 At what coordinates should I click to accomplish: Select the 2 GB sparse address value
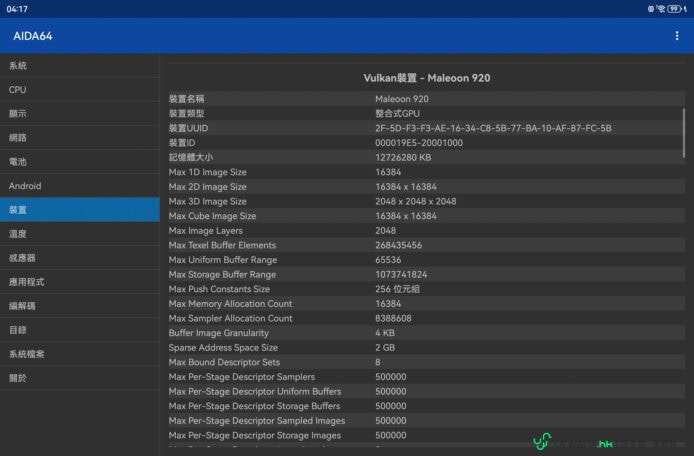[x=385, y=347]
